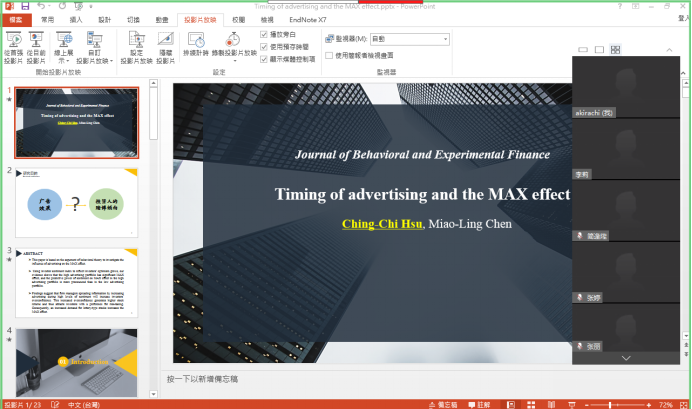The image size is (692, 409).
Task: Select single-window layout icon in meeting panel
Action: point(599,49)
